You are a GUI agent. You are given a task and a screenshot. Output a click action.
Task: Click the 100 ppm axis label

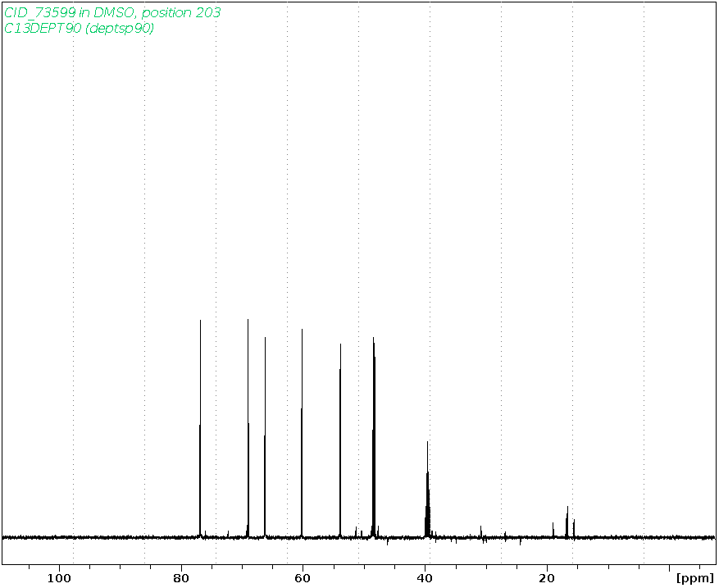pos(59,578)
